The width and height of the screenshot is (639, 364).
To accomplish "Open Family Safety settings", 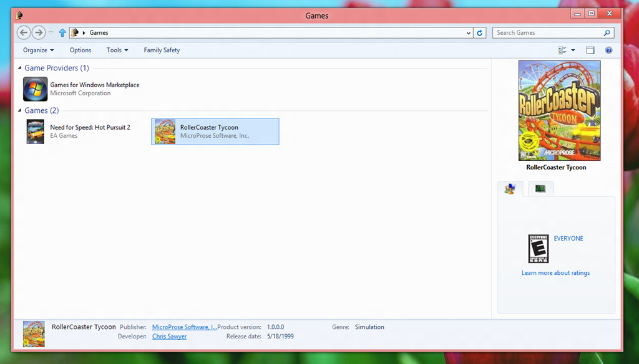I will coord(162,50).
